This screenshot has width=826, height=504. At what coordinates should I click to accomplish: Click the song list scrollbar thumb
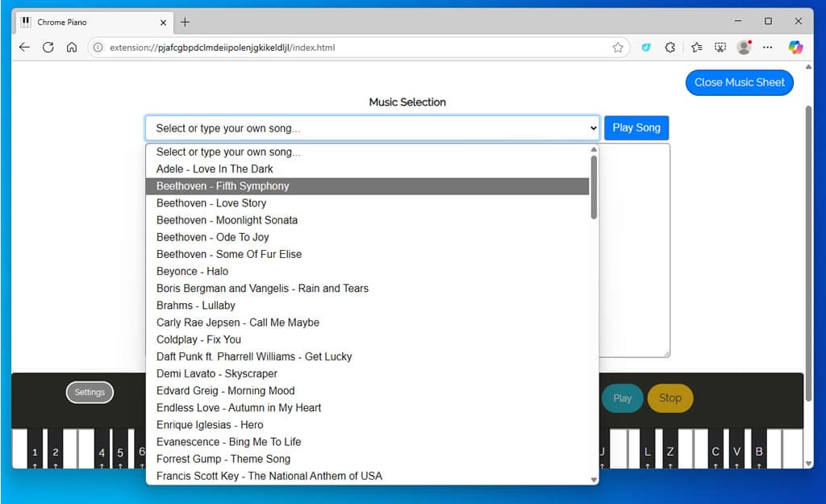[x=594, y=187]
